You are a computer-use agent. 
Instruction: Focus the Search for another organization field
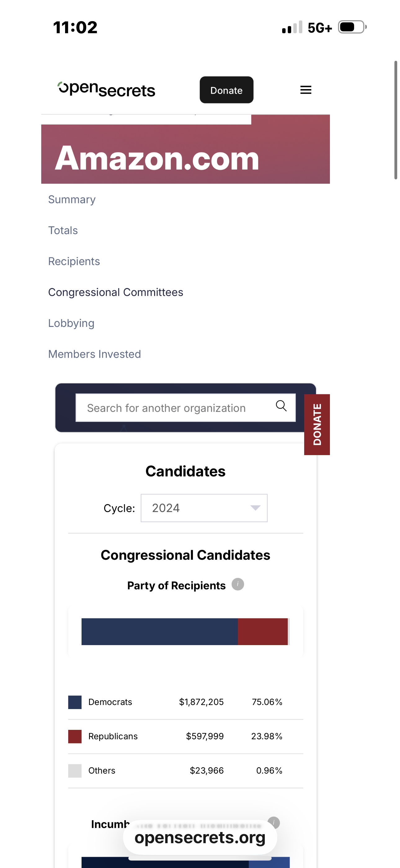coord(175,408)
